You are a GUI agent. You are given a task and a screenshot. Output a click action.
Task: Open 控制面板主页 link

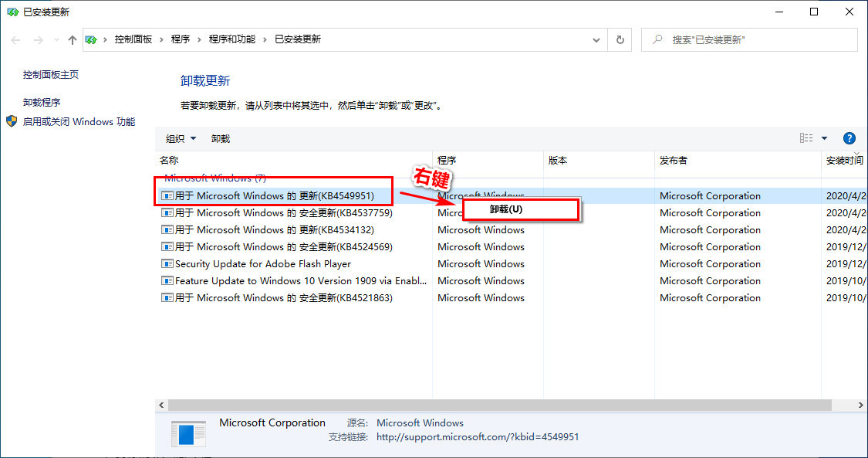pyautogui.click(x=51, y=74)
